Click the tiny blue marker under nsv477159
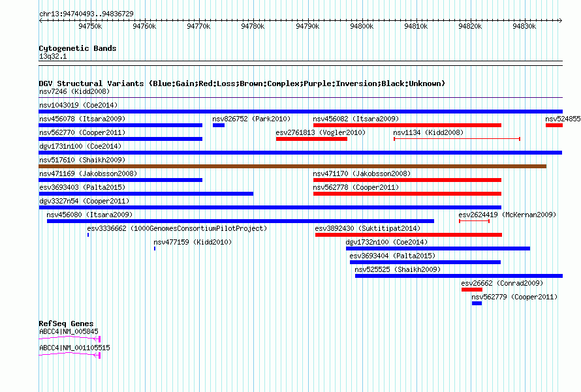Screen dimensions: 581x392 (155, 249)
